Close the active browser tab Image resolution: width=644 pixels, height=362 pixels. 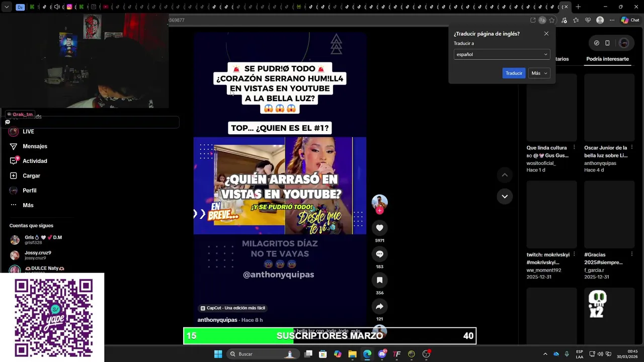tap(566, 7)
